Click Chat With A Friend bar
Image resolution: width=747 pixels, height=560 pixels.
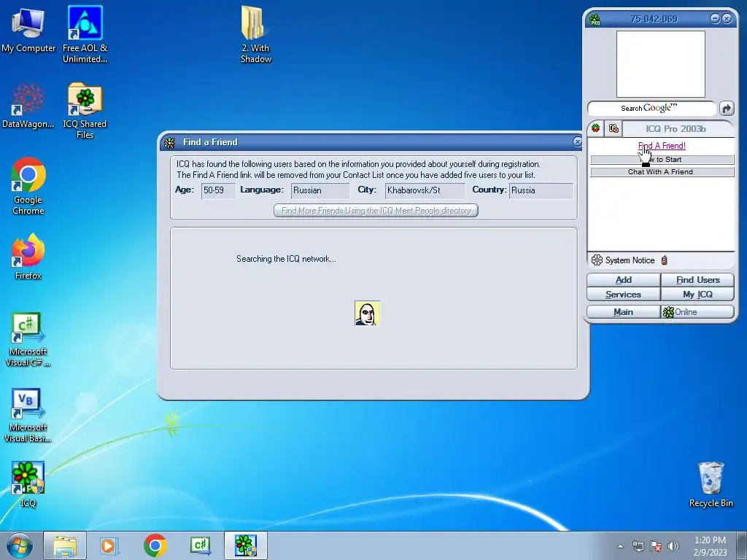coord(662,172)
